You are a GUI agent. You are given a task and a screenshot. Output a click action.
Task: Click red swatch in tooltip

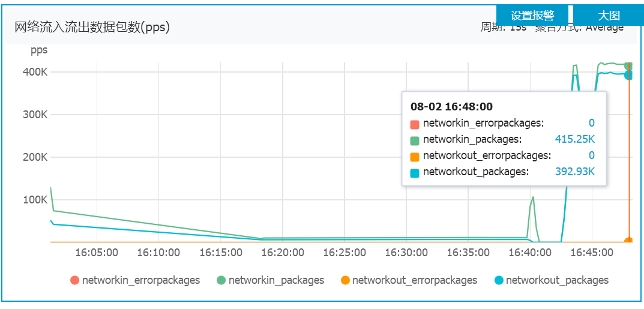415,124
